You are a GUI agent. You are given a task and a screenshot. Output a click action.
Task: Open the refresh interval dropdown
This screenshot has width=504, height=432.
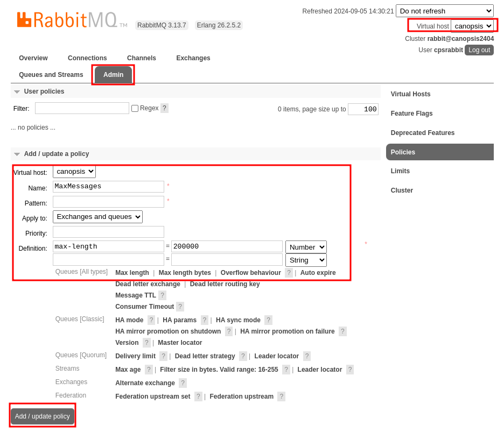coord(445,11)
